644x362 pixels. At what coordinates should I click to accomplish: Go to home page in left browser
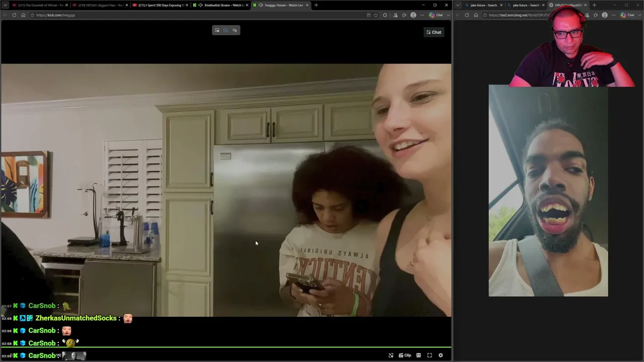(23, 15)
